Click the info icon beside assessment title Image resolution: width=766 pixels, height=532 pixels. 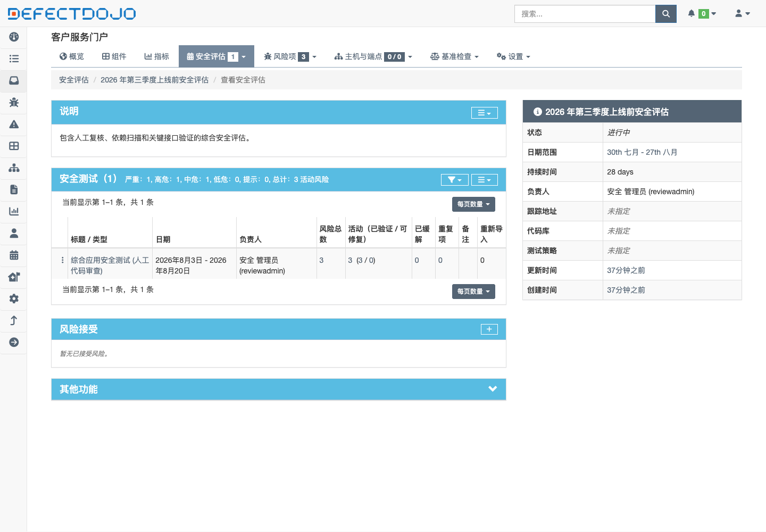(x=538, y=112)
